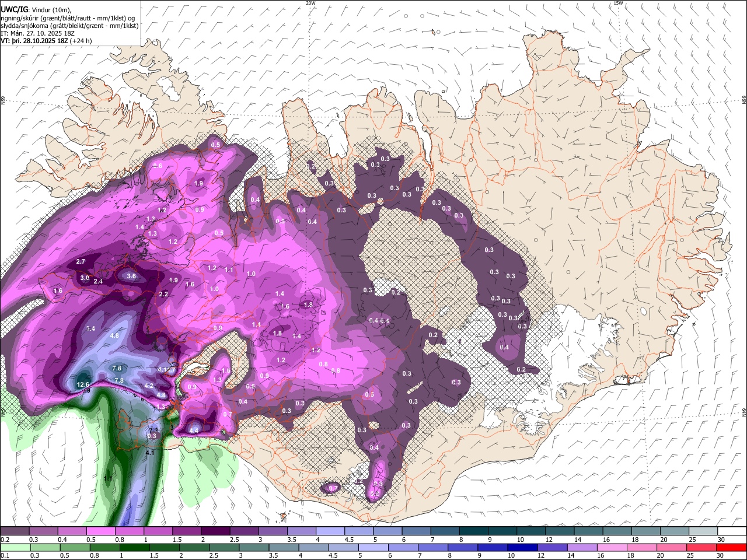The width and height of the screenshot is (747, 560).
Task: Click the 'VT: þri. 28.10.2025 18Z (+24 h)' line
Action: click(46, 41)
